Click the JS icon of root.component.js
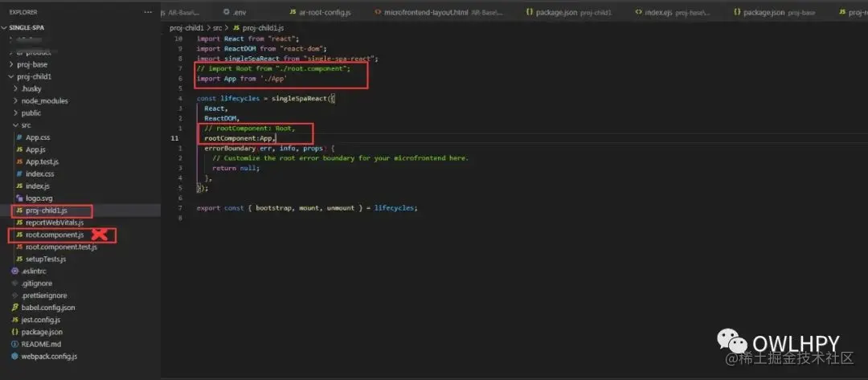This screenshot has height=380, width=868. click(x=19, y=235)
